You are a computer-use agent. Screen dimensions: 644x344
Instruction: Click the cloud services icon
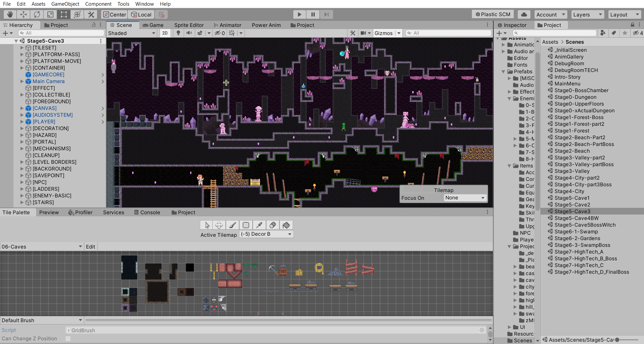[x=524, y=14]
